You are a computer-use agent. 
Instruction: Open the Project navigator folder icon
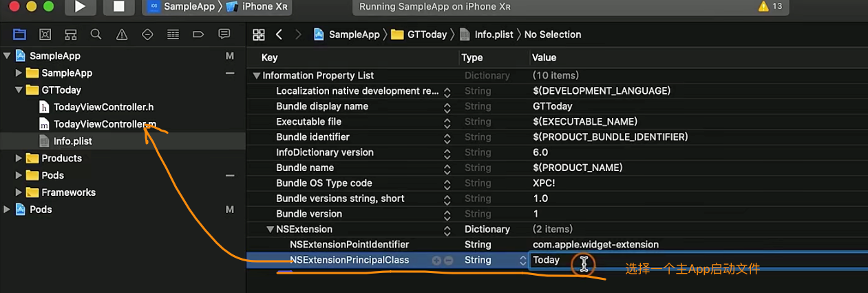pos(19,34)
